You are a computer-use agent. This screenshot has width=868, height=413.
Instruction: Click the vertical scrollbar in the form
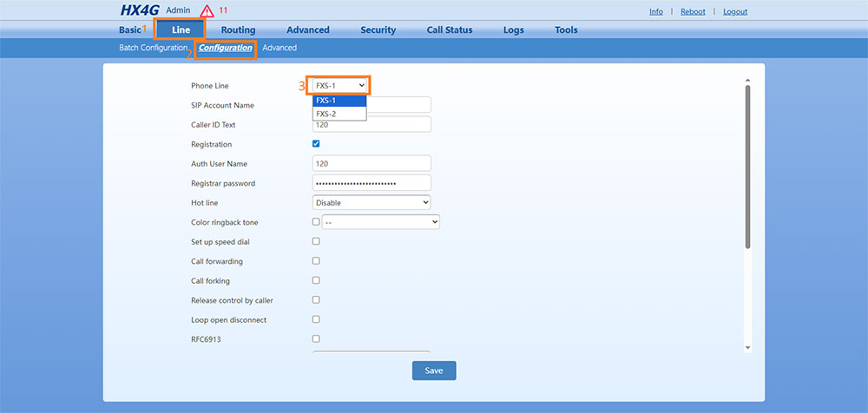(x=747, y=165)
